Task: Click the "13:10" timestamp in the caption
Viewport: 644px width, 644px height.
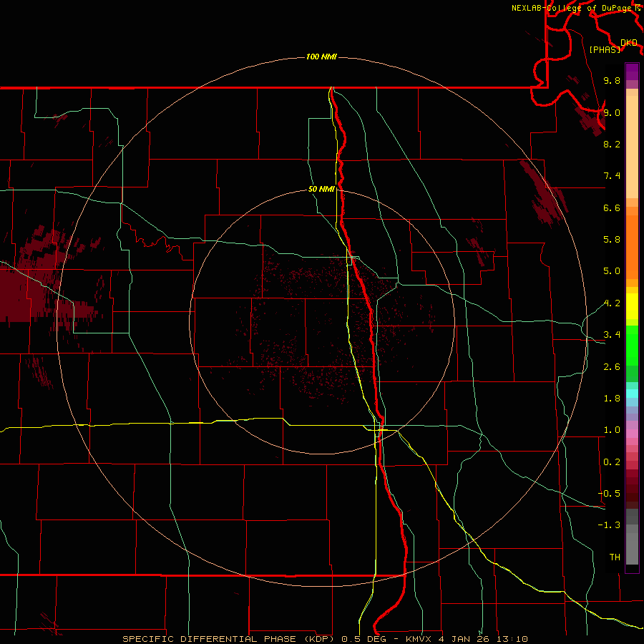Action: 511,639
